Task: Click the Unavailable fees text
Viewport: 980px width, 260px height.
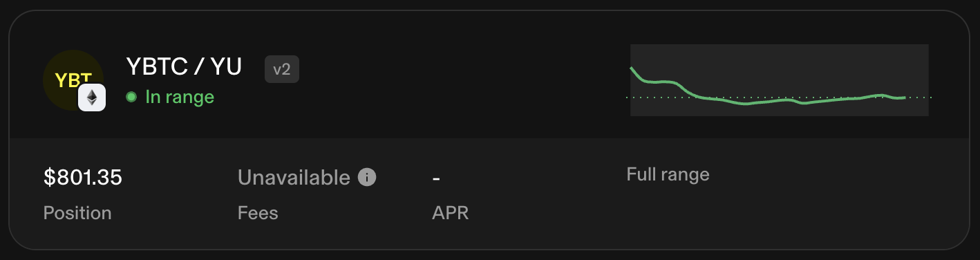Action: click(294, 178)
